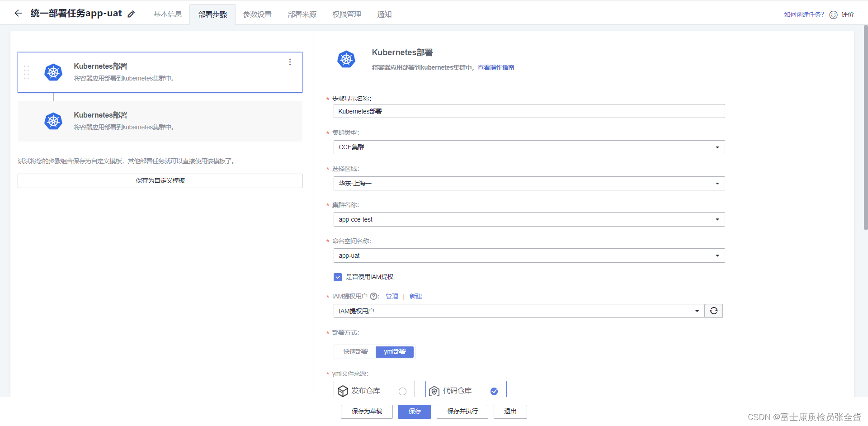Screen dimensions: 868x426
Task: Click the 保存为草稿 button
Action: (367, 412)
